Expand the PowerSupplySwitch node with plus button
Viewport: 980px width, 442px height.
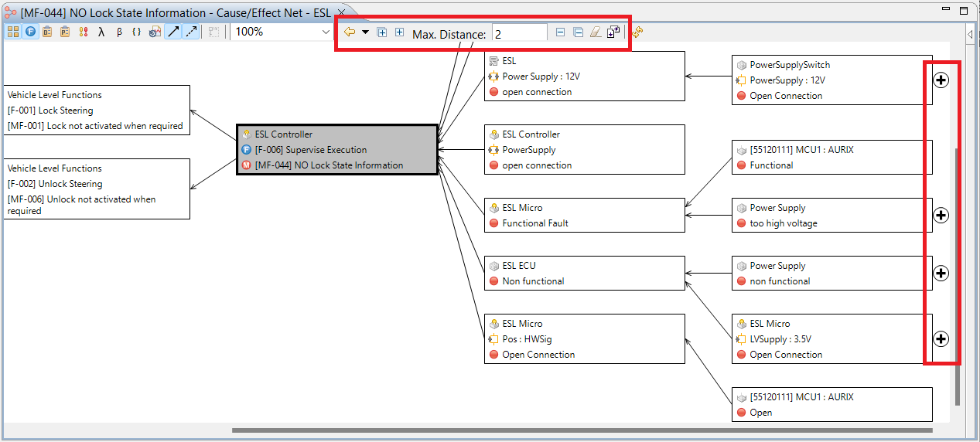pyautogui.click(x=941, y=80)
